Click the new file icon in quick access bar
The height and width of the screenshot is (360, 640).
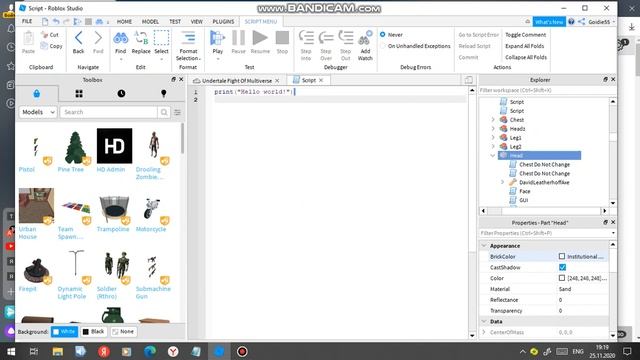[45, 22]
